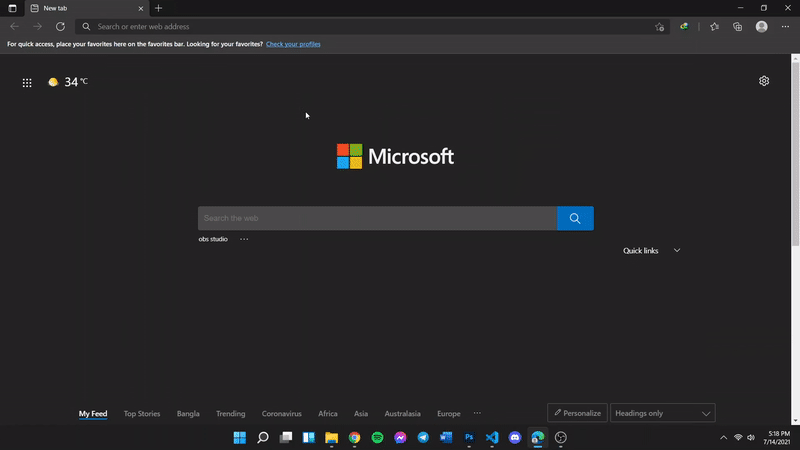Screen dimensions: 800x450
Task: Open the Bangla news tab
Action: 188,413
